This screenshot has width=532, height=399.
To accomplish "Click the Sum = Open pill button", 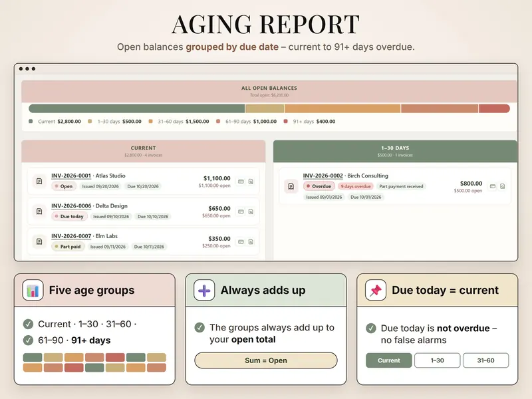I will (x=266, y=360).
